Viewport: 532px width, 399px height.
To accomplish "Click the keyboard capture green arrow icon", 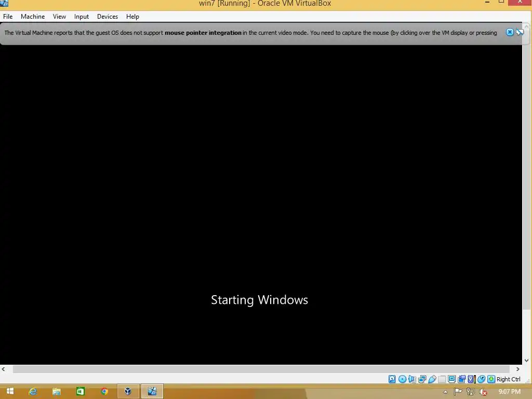I will pyautogui.click(x=491, y=379).
